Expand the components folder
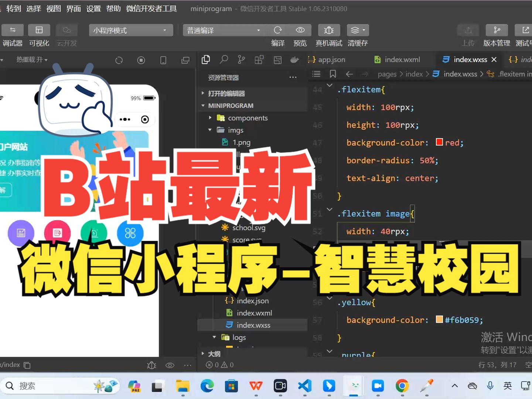Screen dimensions: 532x399 (x=248, y=118)
